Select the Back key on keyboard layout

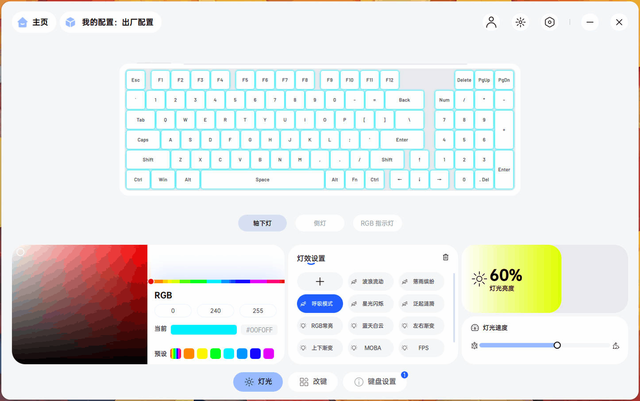pos(404,100)
